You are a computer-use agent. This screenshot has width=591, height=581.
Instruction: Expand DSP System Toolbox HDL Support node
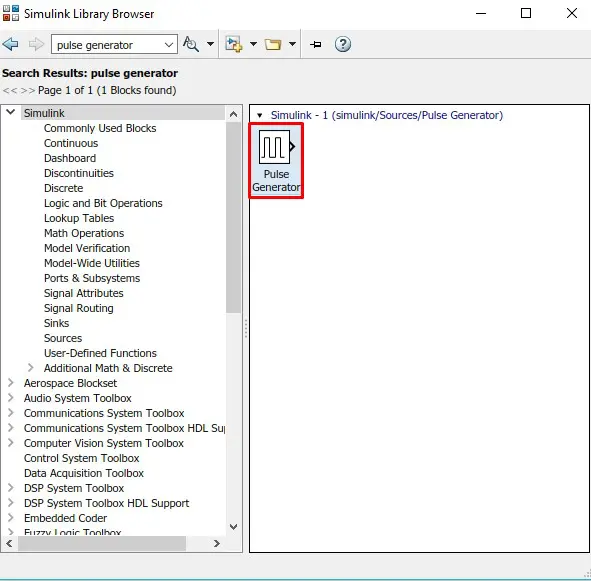pyautogui.click(x=11, y=503)
